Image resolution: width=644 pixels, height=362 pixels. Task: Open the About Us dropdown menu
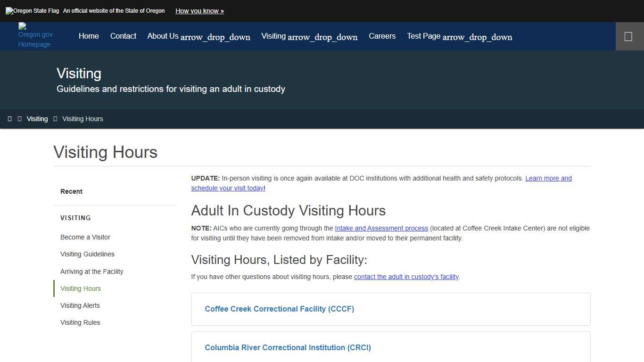[163, 36]
